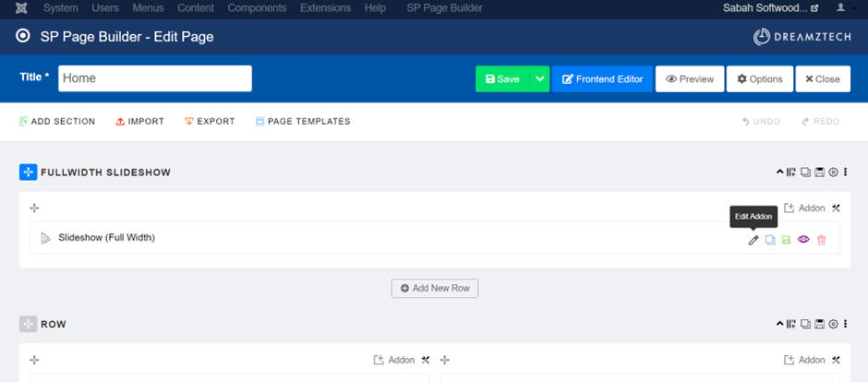Click the Slideshow (Full Width) addon icon
This screenshot has height=382, width=868.
click(45, 238)
